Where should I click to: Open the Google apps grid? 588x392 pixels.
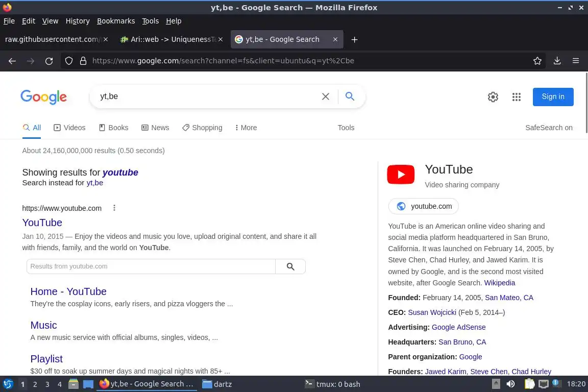tap(517, 97)
